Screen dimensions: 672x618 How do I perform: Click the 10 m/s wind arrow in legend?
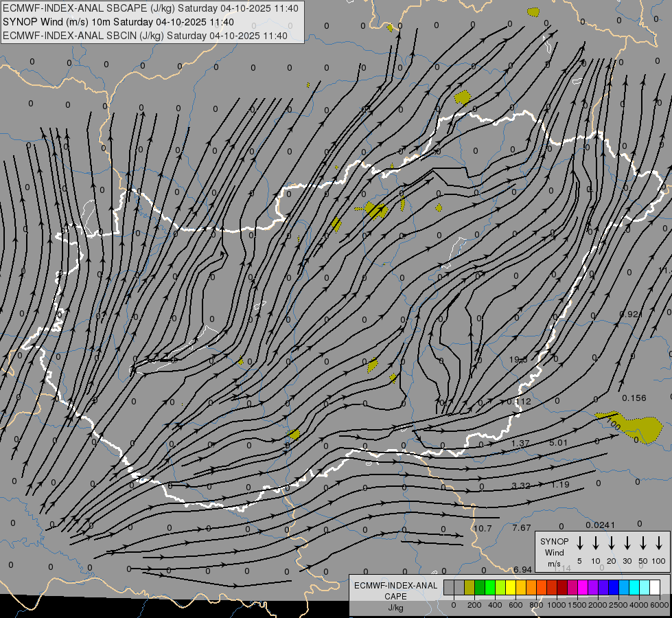(x=595, y=543)
